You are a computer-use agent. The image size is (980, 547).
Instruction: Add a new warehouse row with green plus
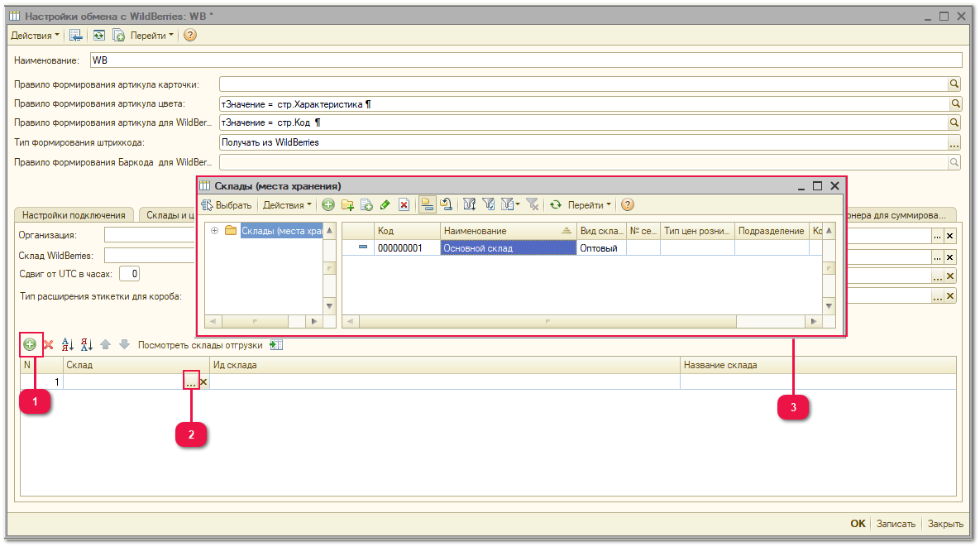click(30, 344)
